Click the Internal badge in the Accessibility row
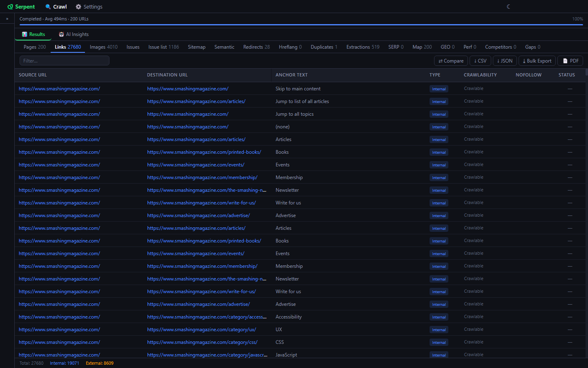The height and width of the screenshot is (368, 588). pos(439,317)
